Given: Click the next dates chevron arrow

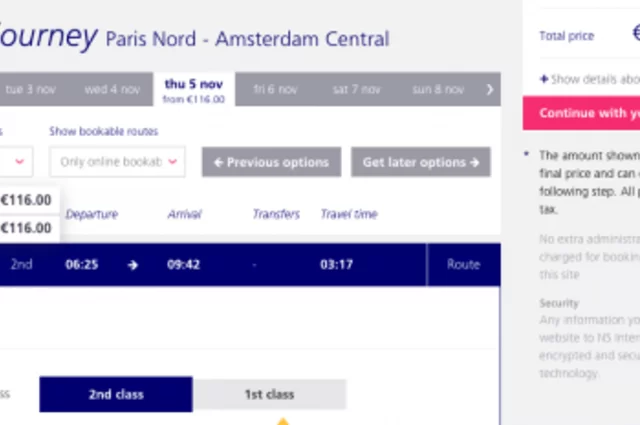Looking at the screenshot, I should tap(489, 89).
